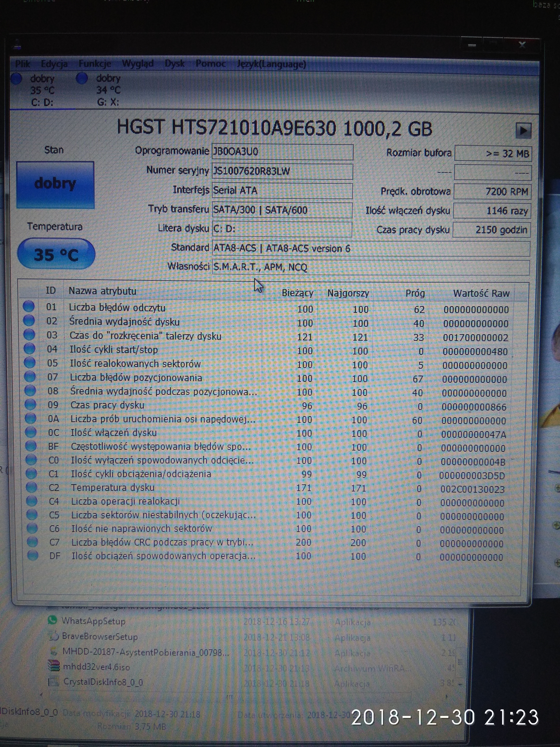Select raw value 000000003D5D

click(x=472, y=476)
